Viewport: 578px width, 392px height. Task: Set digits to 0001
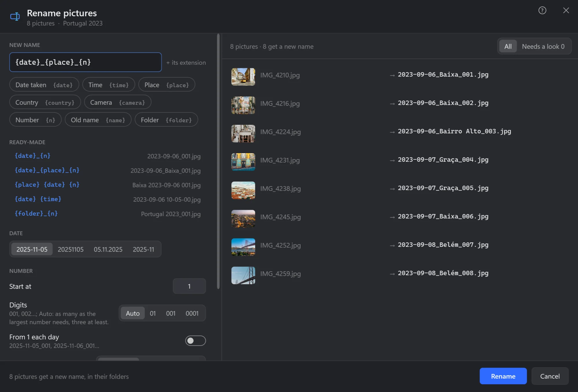(x=192, y=313)
